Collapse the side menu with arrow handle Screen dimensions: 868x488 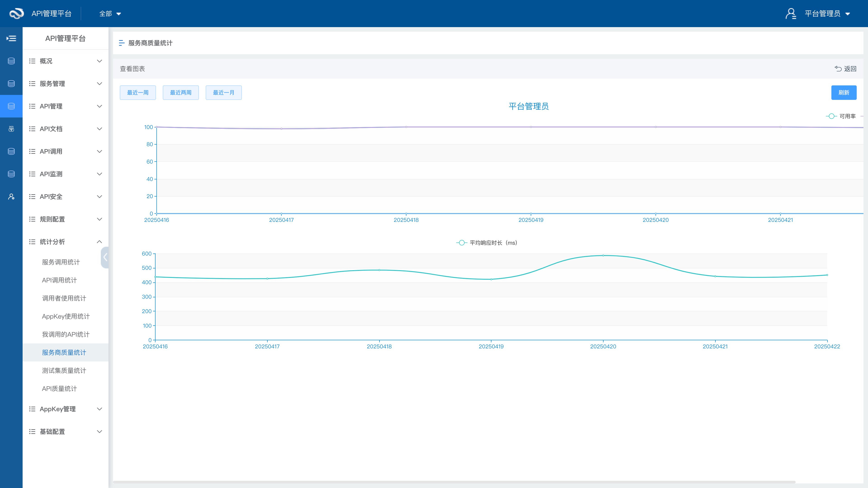point(105,257)
